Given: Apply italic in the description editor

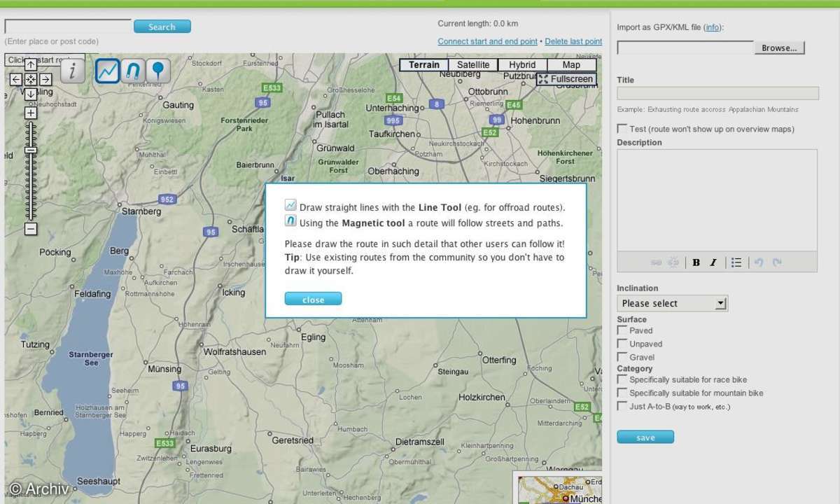Looking at the screenshot, I should tap(713, 262).
